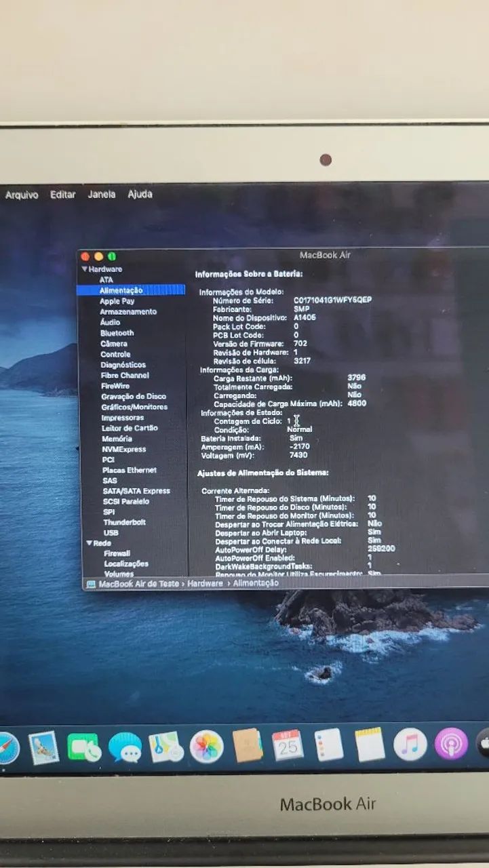This screenshot has width=489, height=868.
Task: Open Reminders from the Dock
Action: click(328, 745)
